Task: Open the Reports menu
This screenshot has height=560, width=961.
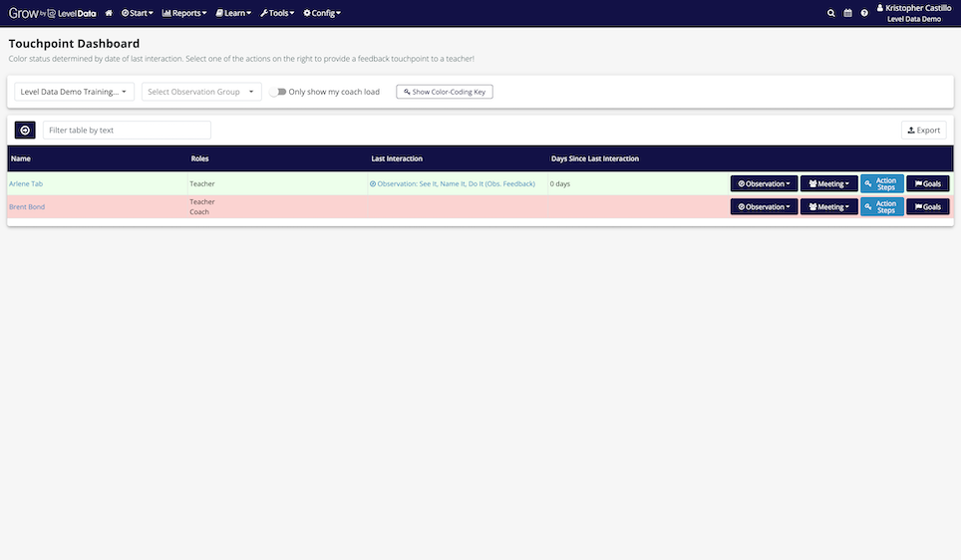Action: click(x=184, y=13)
